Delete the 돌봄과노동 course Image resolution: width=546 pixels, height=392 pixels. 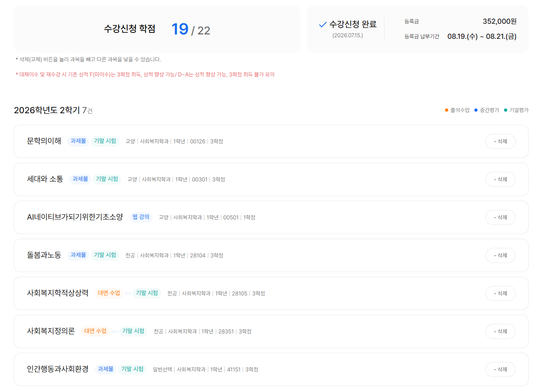(x=500, y=255)
